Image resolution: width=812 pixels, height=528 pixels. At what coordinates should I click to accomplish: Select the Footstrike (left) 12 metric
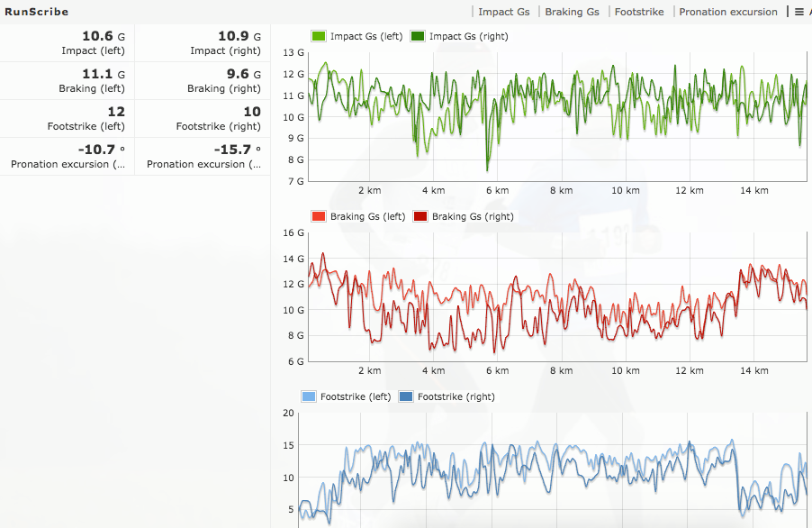point(68,119)
